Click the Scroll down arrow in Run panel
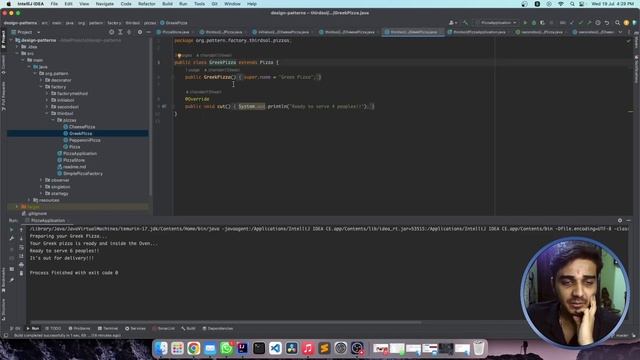Image resolution: width=640 pixels, height=360 pixels. pyautogui.click(x=21, y=239)
